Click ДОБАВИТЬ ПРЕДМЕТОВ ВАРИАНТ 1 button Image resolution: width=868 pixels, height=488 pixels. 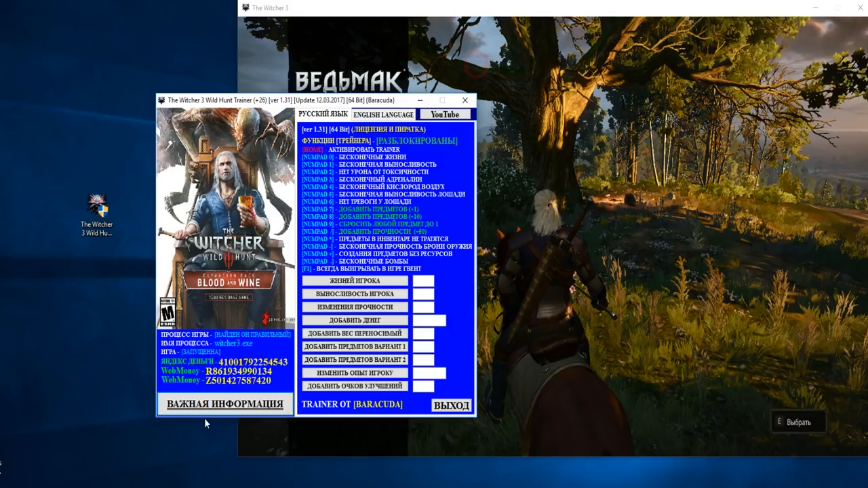tap(355, 346)
